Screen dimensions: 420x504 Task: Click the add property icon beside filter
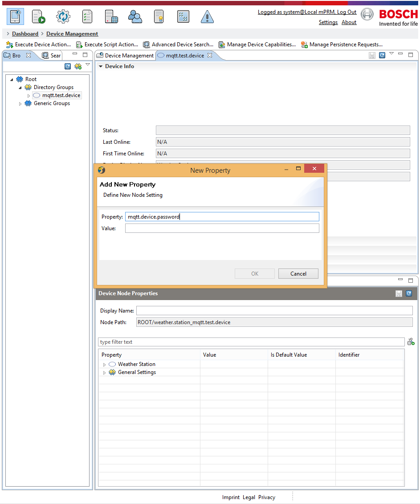pos(411,341)
